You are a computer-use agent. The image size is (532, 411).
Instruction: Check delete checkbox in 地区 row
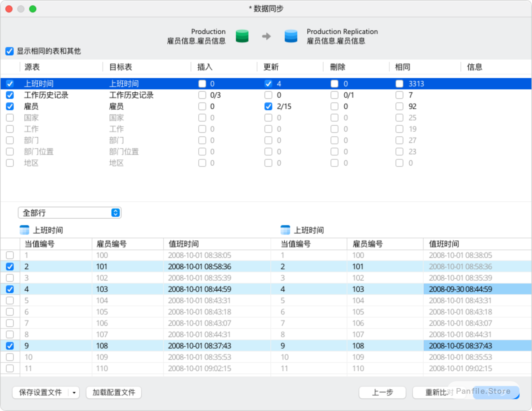pyautogui.click(x=335, y=163)
